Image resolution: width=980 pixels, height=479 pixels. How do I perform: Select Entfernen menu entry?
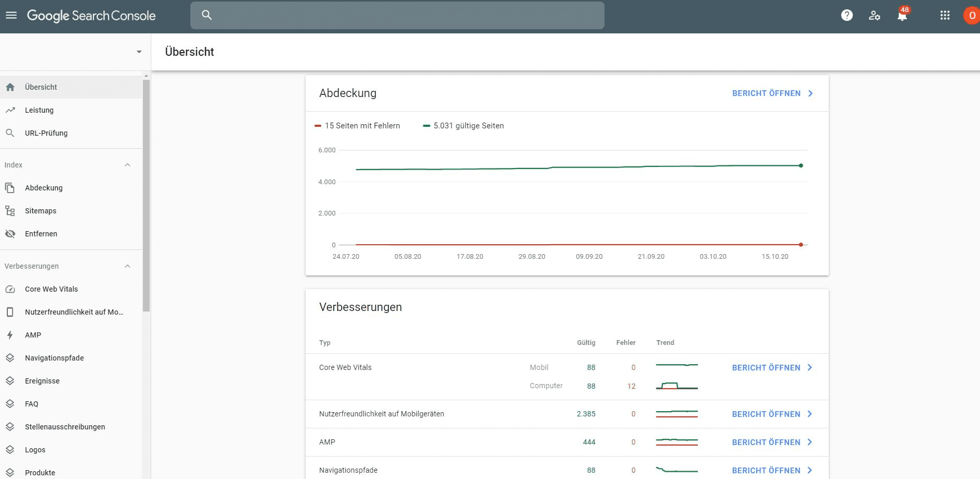pos(71,234)
